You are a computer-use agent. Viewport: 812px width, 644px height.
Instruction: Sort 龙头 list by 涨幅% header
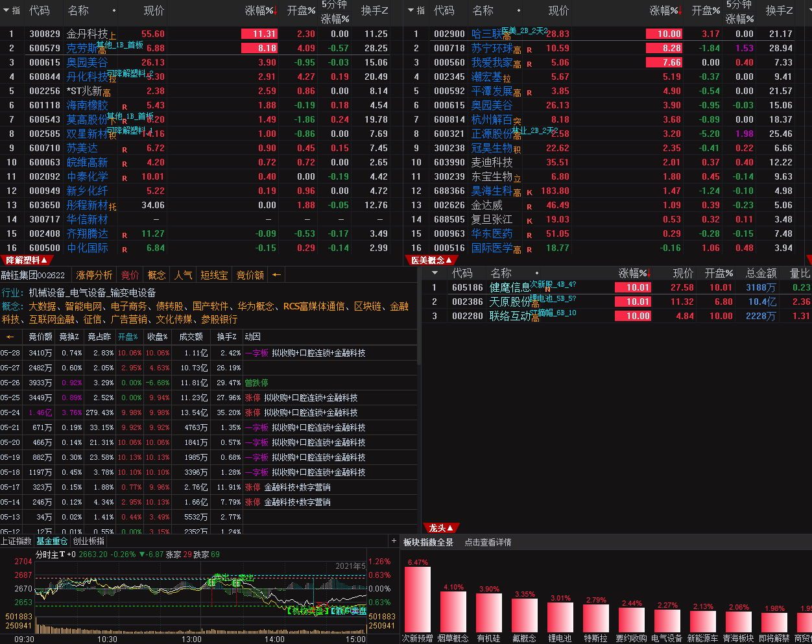coord(634,273)
